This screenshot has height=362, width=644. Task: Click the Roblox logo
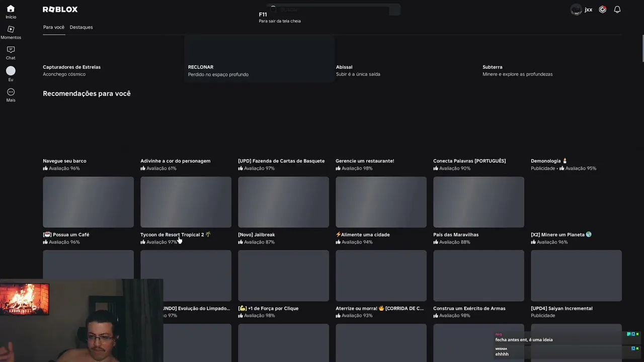(60, 10)
